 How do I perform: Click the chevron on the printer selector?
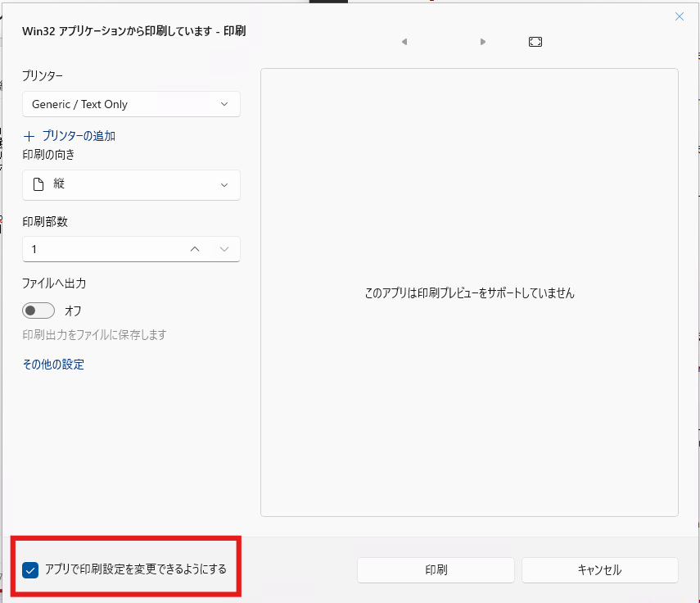click(x=225, y=104)
